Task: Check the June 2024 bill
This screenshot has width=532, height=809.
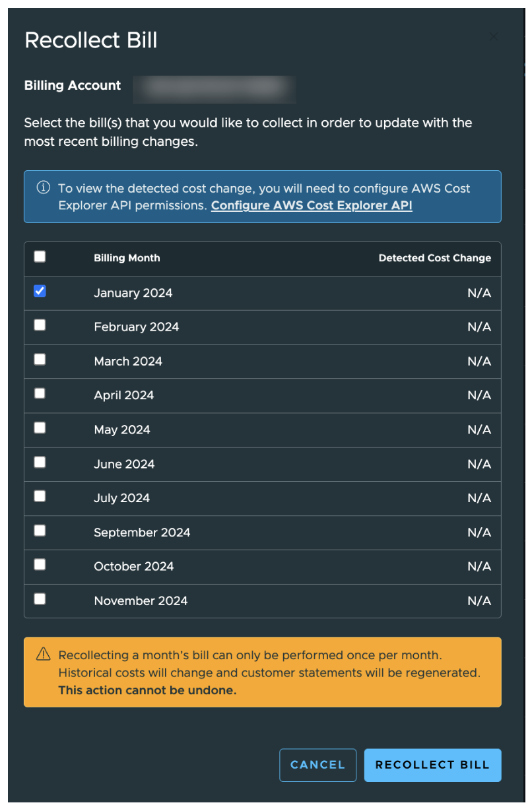Action: point(40,462)
